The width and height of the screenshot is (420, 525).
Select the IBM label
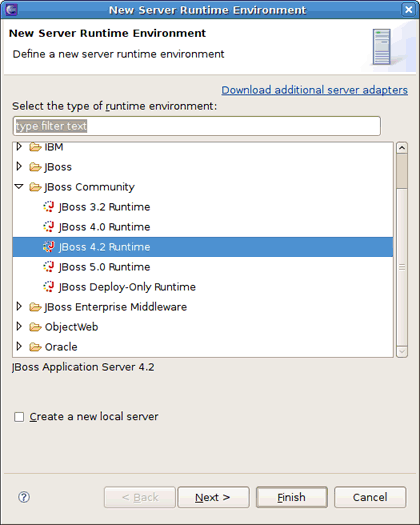click(x=54, y=147)
